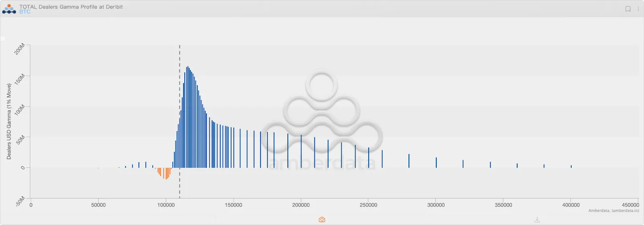
Task: Click the orange negative gamma bar cluster
Action: pyautogui.click(x=164, y=173)
